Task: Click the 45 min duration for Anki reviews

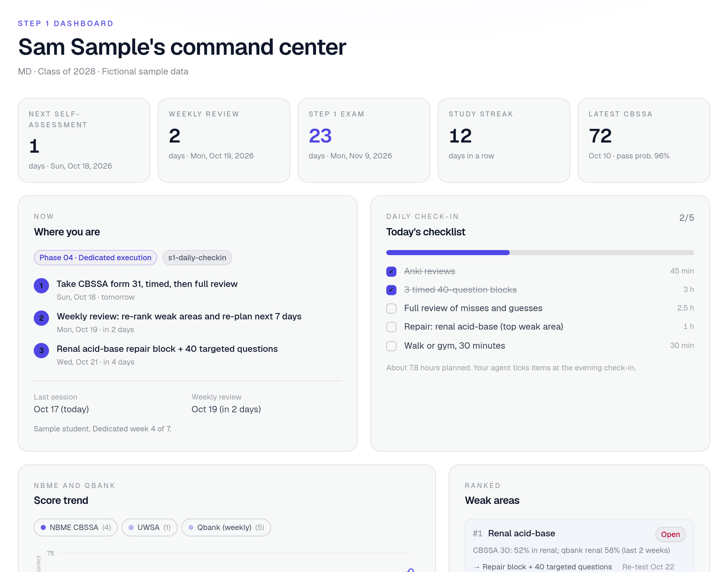Action: point(682,271)
